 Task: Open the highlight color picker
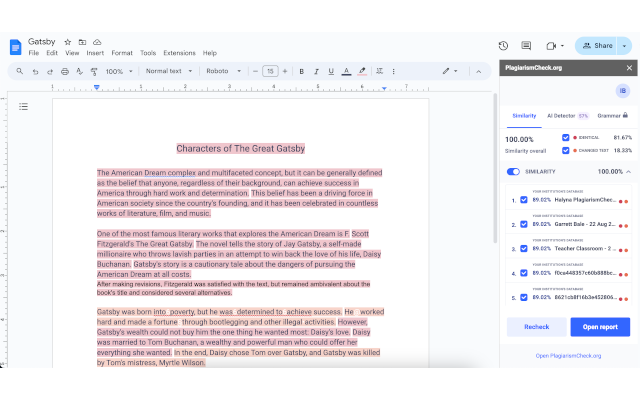[362, 71]
